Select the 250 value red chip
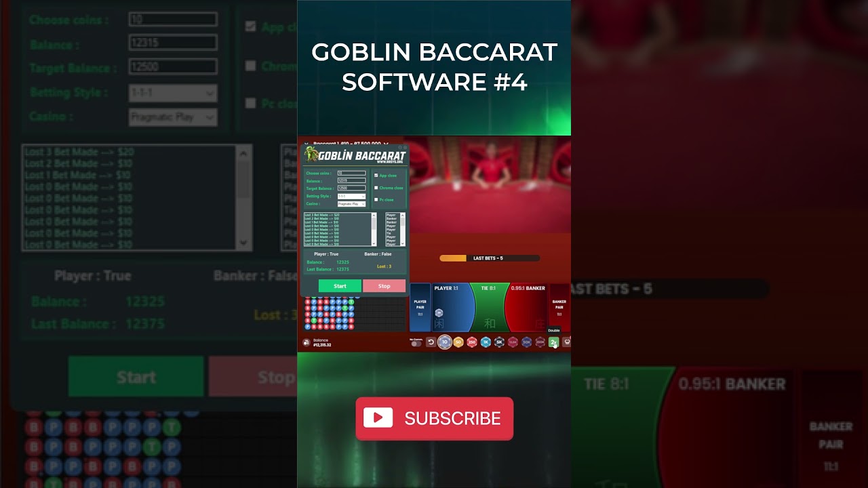The width and height of the screenshot is (868, 488). [472, 342]
